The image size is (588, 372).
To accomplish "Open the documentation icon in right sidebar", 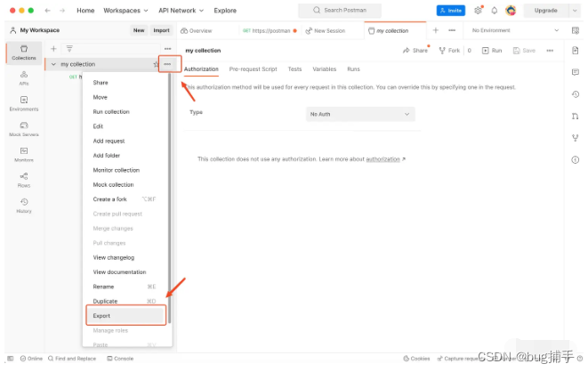I will 576,50.
